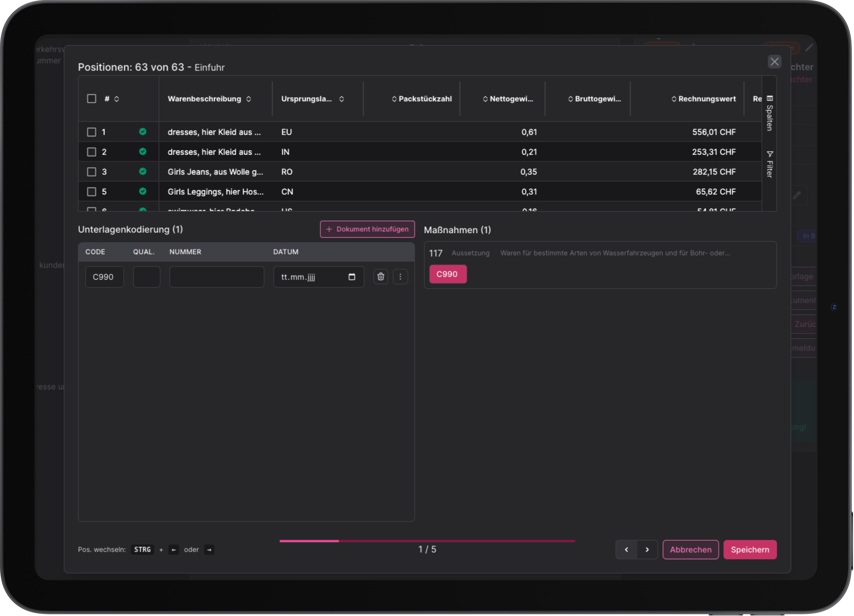Click origin country cell RO

point(286,172)
